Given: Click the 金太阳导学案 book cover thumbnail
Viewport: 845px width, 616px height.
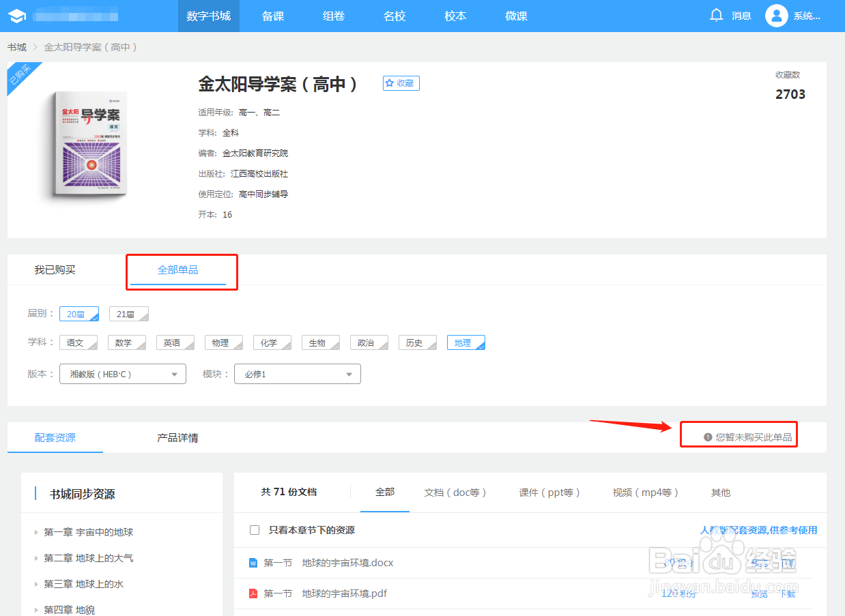Looking at the screenshot, I should [91, 145].
